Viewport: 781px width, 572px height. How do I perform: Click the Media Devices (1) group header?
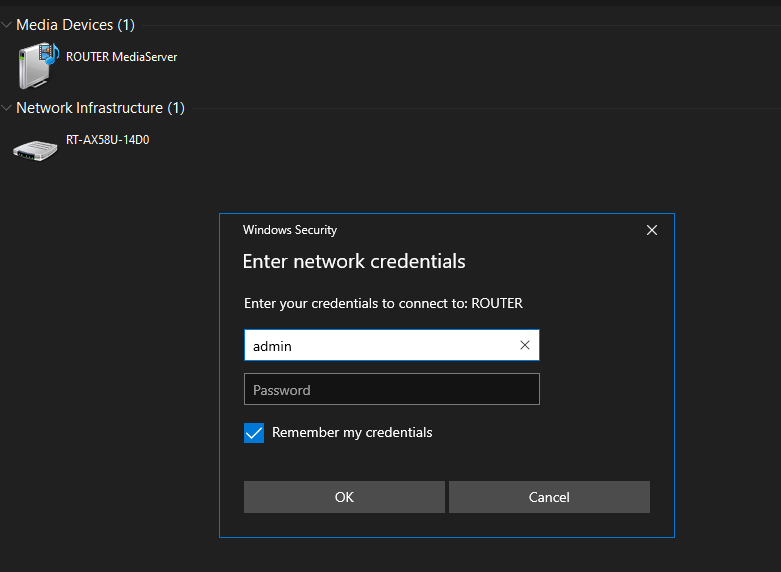click(75, 25)
